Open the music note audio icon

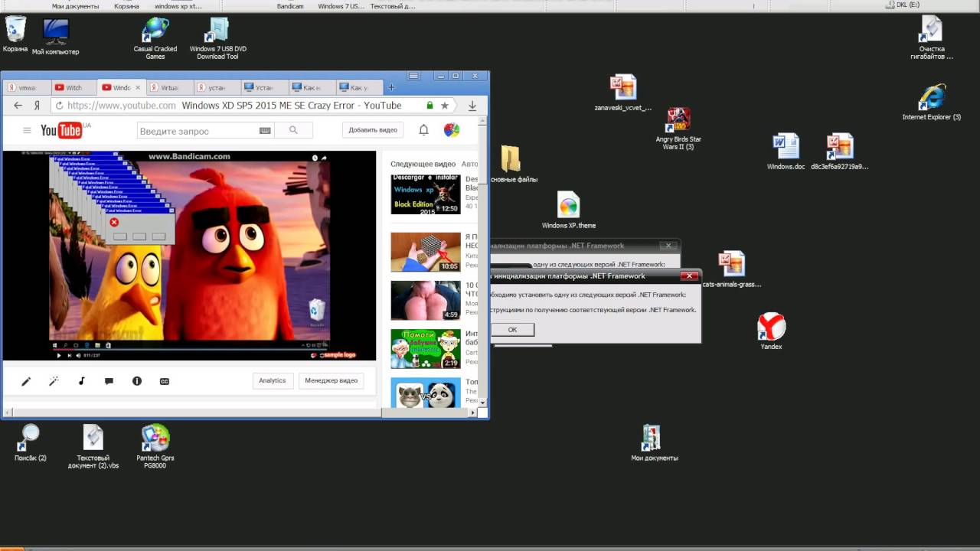tap(82, 381)
